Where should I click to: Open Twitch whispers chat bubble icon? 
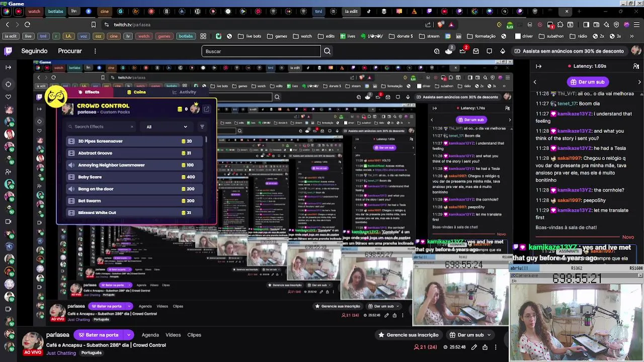489,51
